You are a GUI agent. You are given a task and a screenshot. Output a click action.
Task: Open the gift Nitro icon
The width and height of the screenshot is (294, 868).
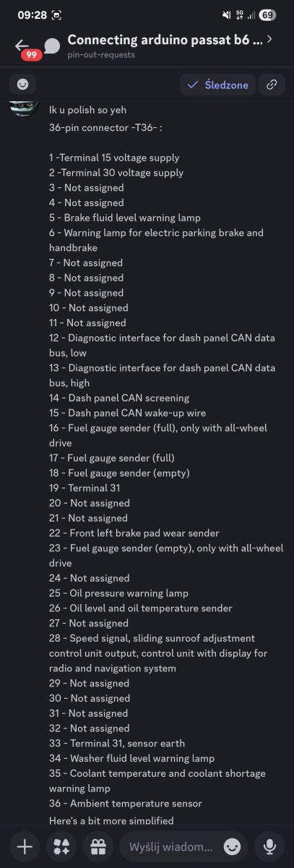(x=97, y=846)
